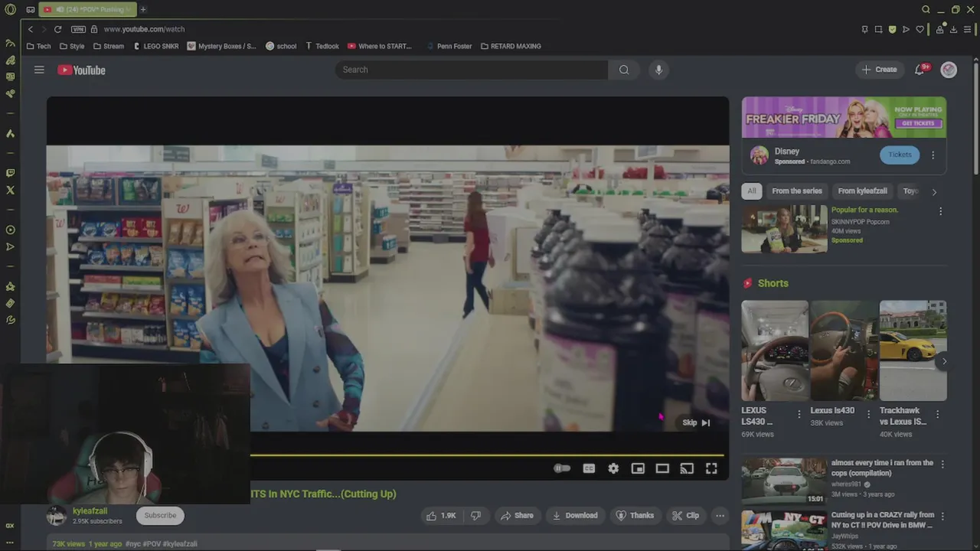The width and height of the screenshot is (980, 551).
Task: Show next Shorts with the arrow
Action: point(944,361)
